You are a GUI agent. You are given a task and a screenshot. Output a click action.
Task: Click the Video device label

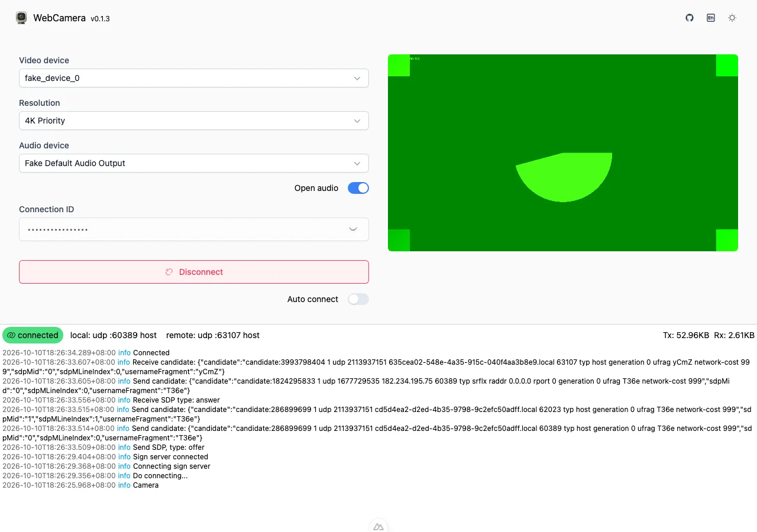click(x=44, y=60)
